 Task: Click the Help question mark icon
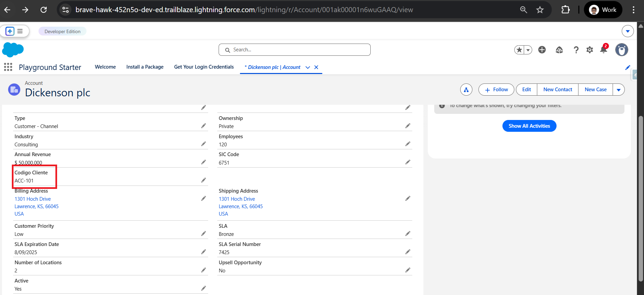point(576,50)
